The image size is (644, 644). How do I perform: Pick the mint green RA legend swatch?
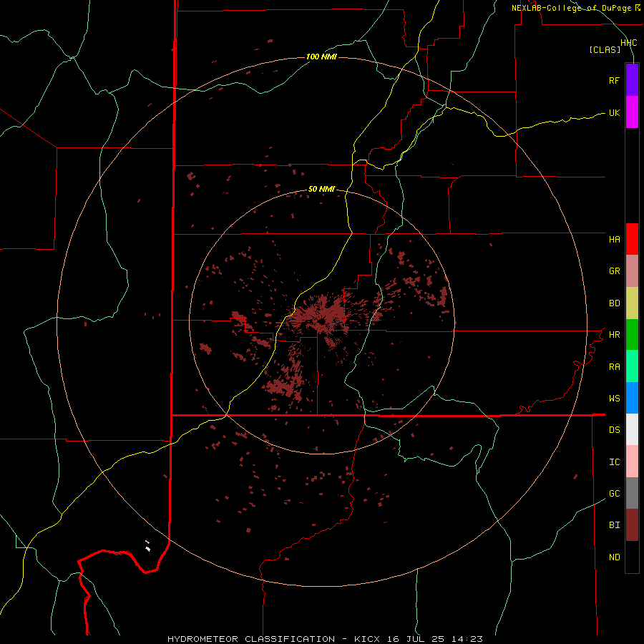[x=632, y=366]
